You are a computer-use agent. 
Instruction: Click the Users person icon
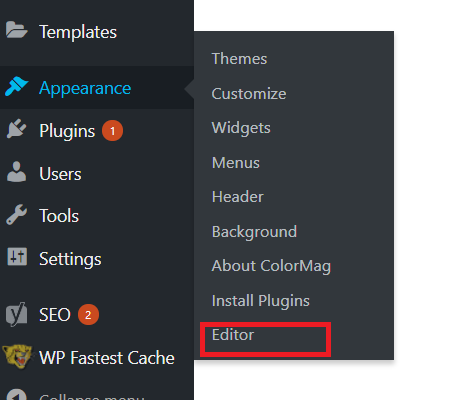click(x=16, y=172)
